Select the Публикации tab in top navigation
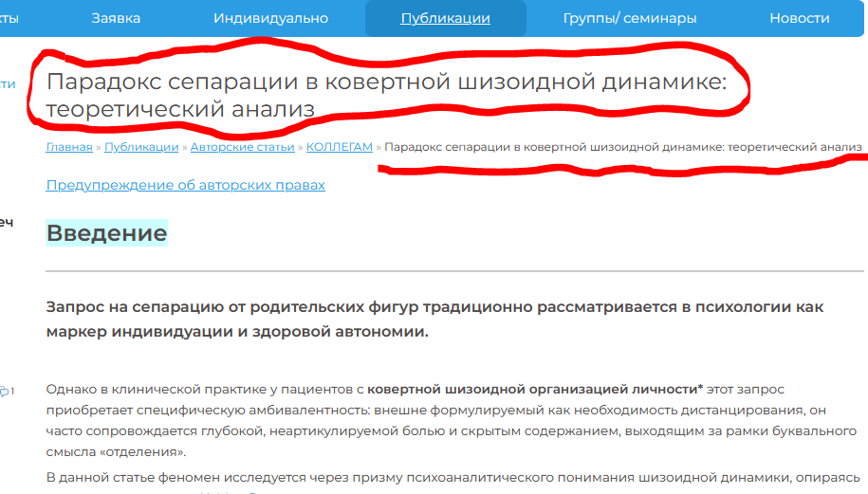Image resolution: width=868 pixels, height=494 pixels. pyautogui.click(x=445, y=18)
